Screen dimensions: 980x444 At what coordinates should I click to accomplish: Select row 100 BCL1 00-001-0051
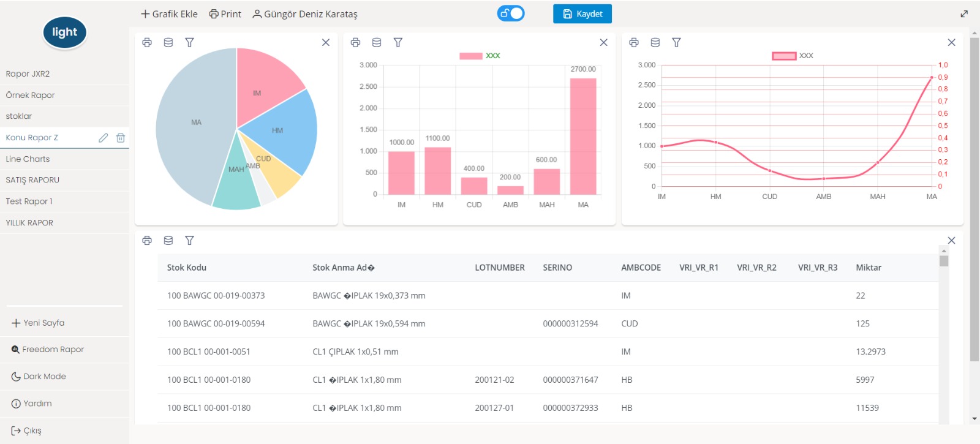(x=548, y=352)
